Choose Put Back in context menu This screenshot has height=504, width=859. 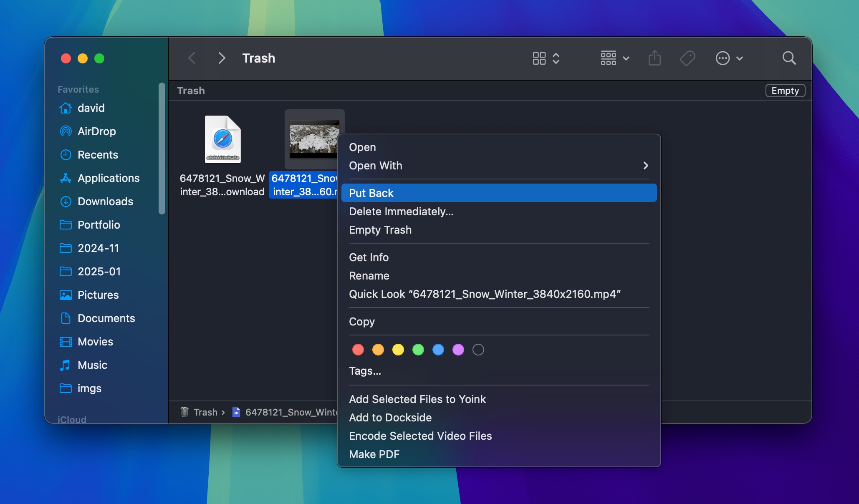coord(499,193)
